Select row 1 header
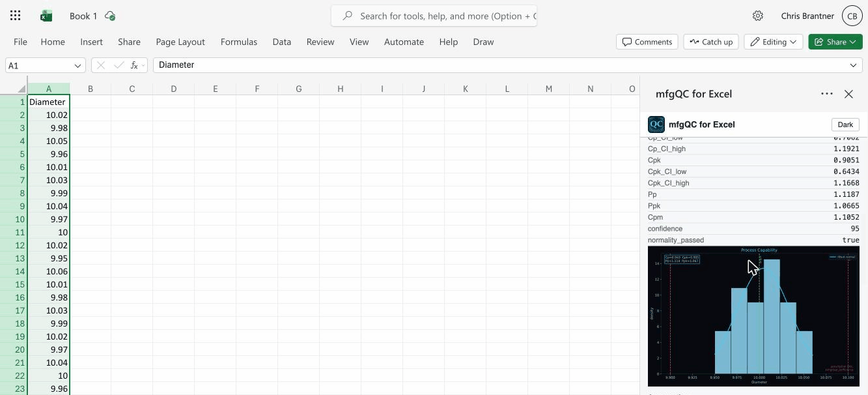This screenshot has width=868, height=395. [x=14, y=102]
